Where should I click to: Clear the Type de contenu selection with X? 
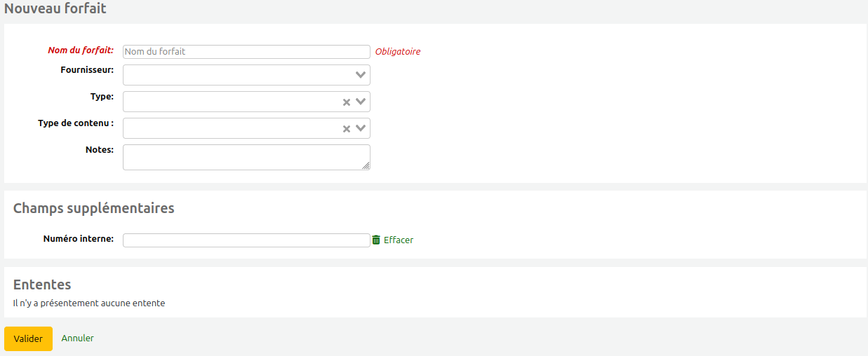point(346,129)
